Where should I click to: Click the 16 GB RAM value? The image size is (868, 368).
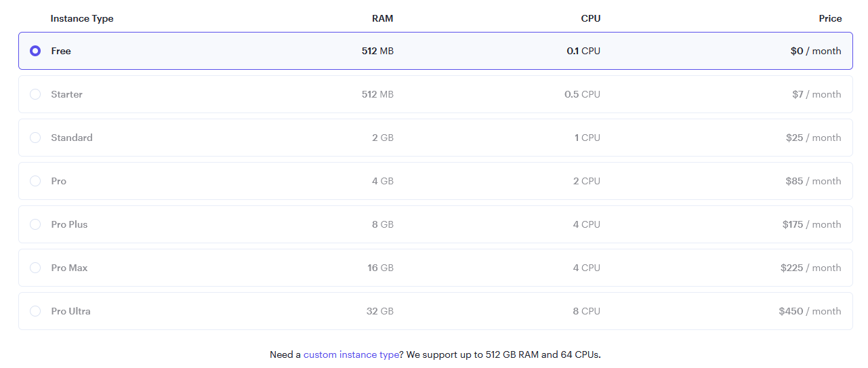pos(380,268)
